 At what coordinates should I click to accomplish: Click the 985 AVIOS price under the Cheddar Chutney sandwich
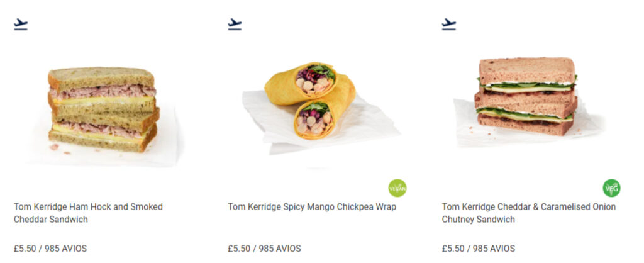click(494, 249)
